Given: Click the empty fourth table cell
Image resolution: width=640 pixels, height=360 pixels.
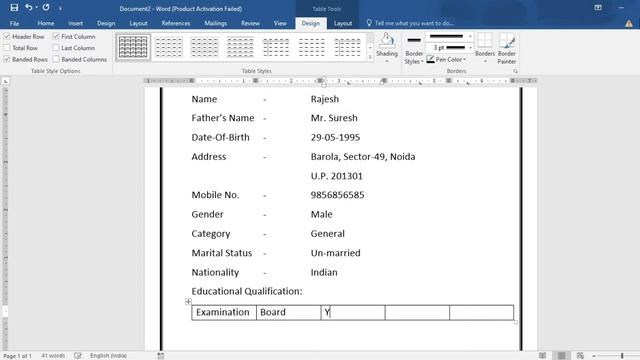Looking at the screenshot, I should (417, 312).
